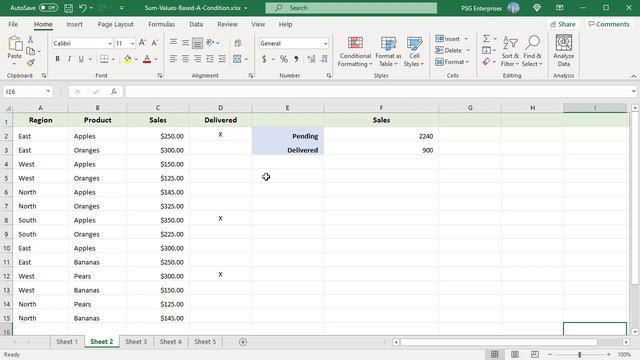Toggle AutoSave switch
The width and height of the screenshot is (640, 360).
[48, 8]
